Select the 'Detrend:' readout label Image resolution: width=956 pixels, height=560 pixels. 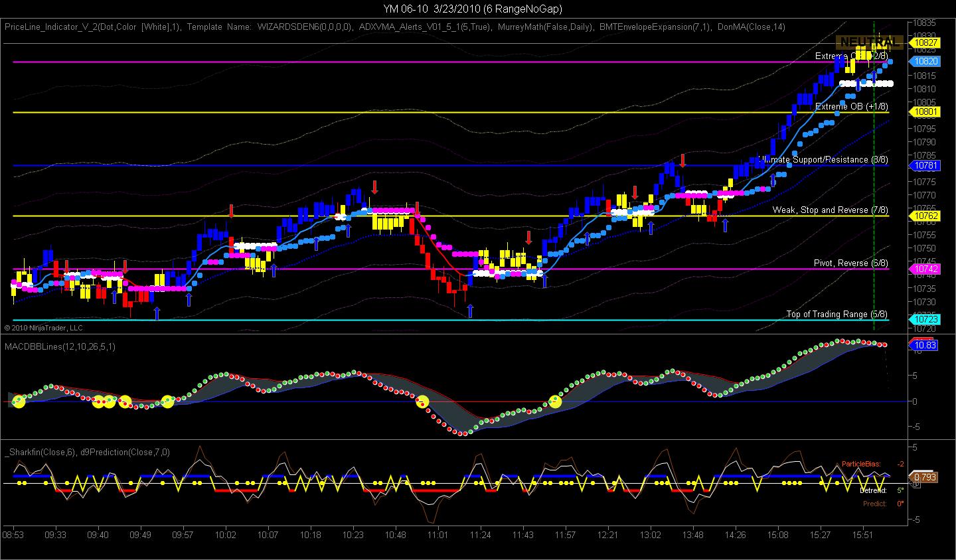coord(873,490)
